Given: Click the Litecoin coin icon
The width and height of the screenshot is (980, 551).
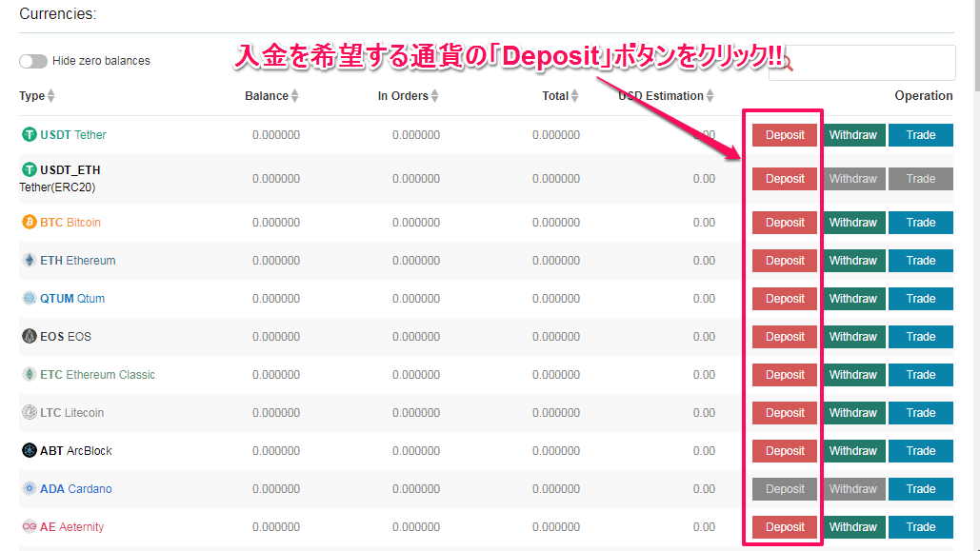Looking at the screenshot, I should click(29, 413).
